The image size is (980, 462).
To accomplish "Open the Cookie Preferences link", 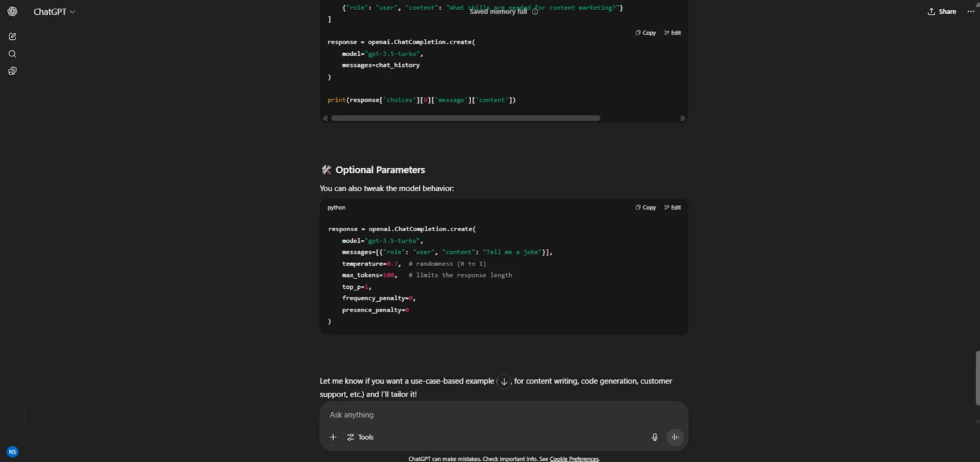I will (574, 459).
